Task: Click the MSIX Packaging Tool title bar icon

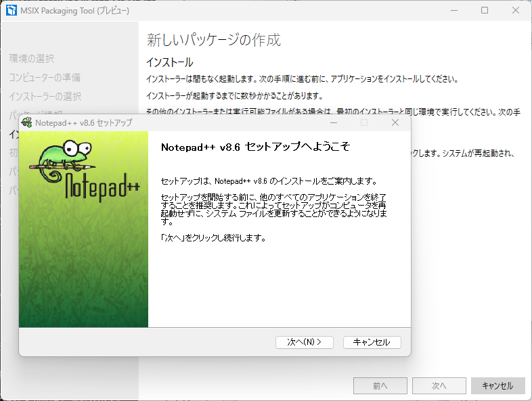Action: point(11,11)
